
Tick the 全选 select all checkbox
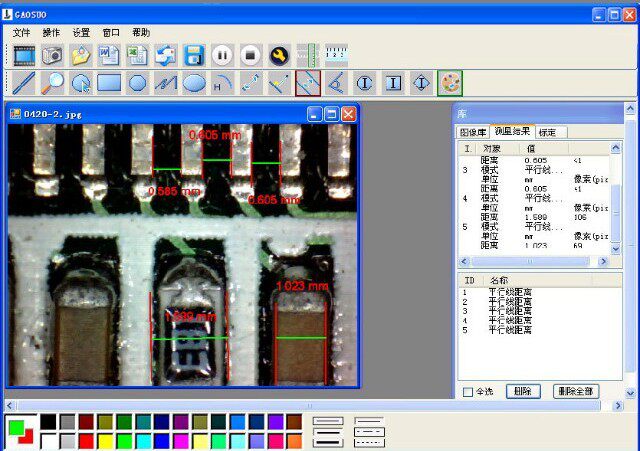(468, 392)
